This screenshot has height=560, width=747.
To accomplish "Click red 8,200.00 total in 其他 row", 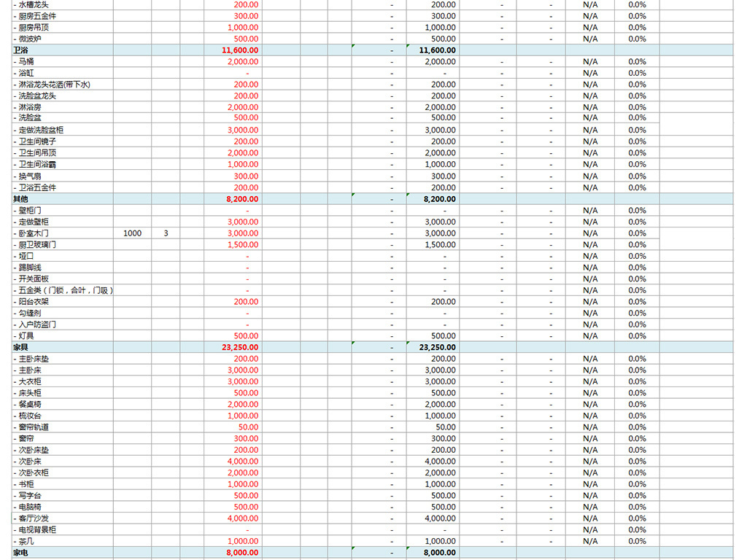I will coord(242,199).
